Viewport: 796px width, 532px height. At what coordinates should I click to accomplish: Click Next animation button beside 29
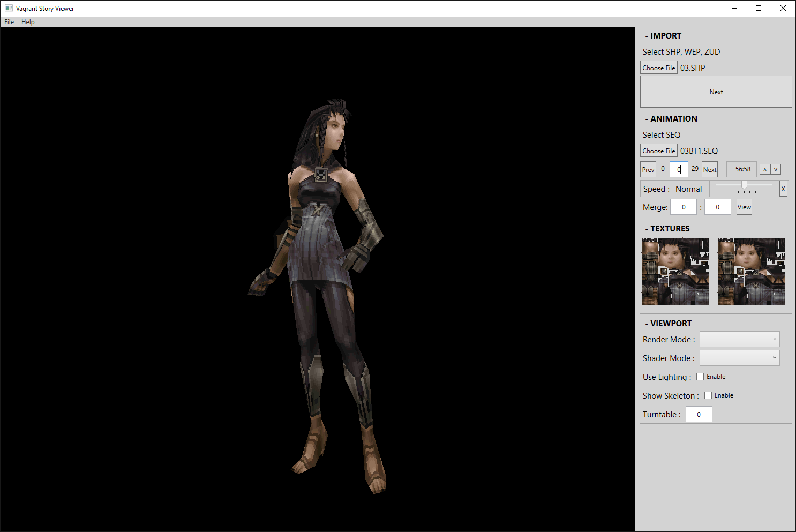coord(710,169)
